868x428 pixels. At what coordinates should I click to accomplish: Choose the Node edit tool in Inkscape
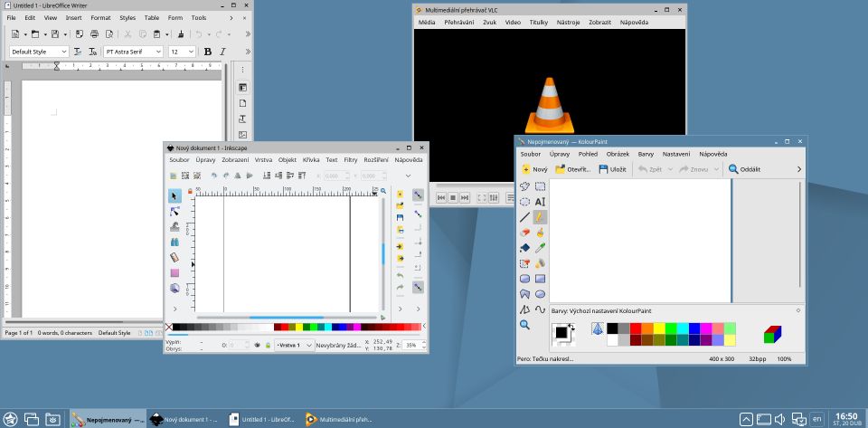pos(175,212)
